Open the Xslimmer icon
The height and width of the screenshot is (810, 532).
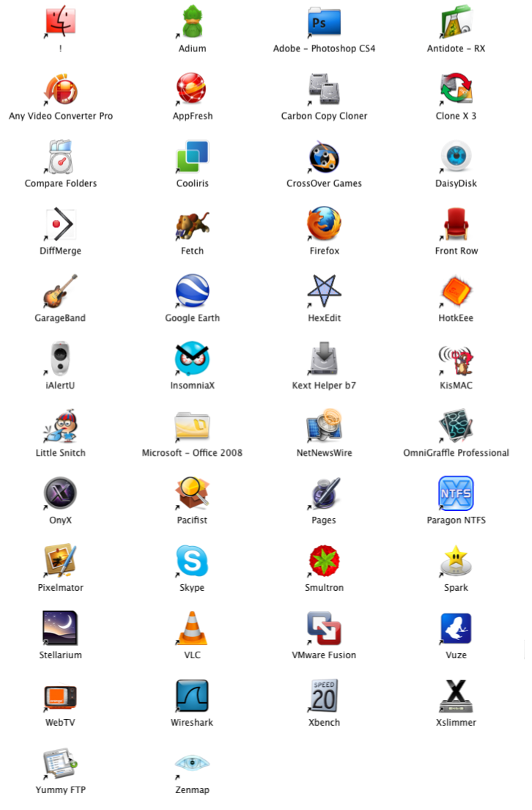[456, 696]
